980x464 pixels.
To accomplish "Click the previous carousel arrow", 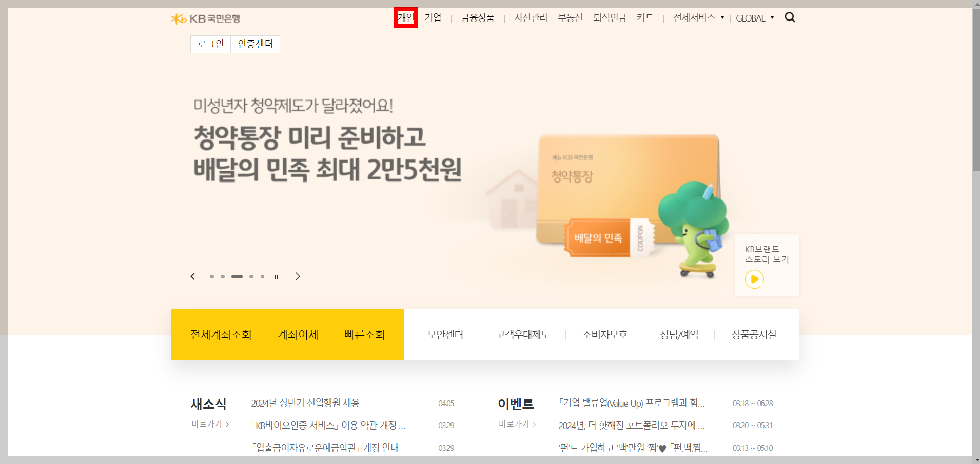I will point(193,276).
